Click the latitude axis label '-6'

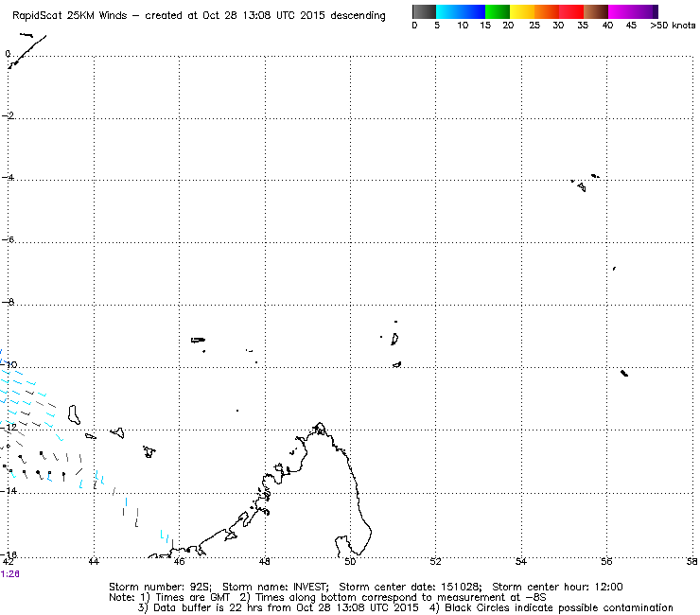click(x=8, y=239)
